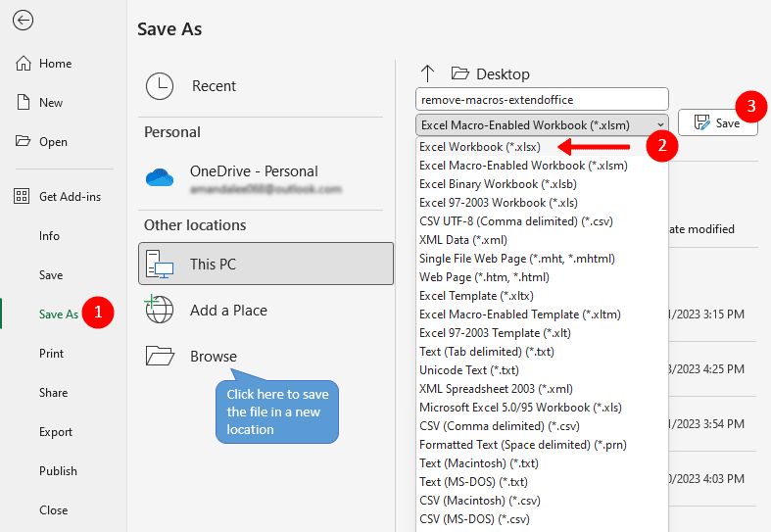Screen dimensions: 771x532
Task: Open the Publish page
Action: click(x=58, y=471)
